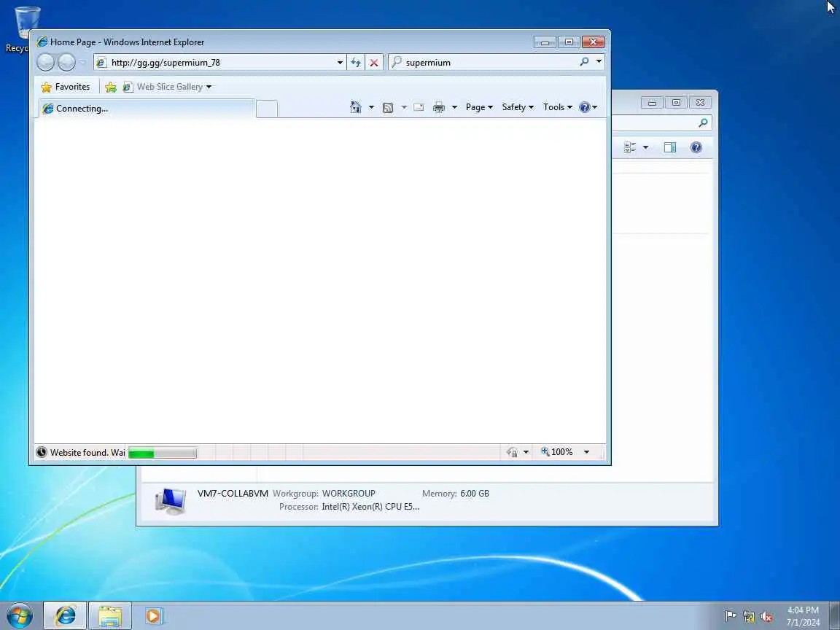The image size is (840, 630).
Task: Click the Action Center flag tray icon
Action: [730, 616]
